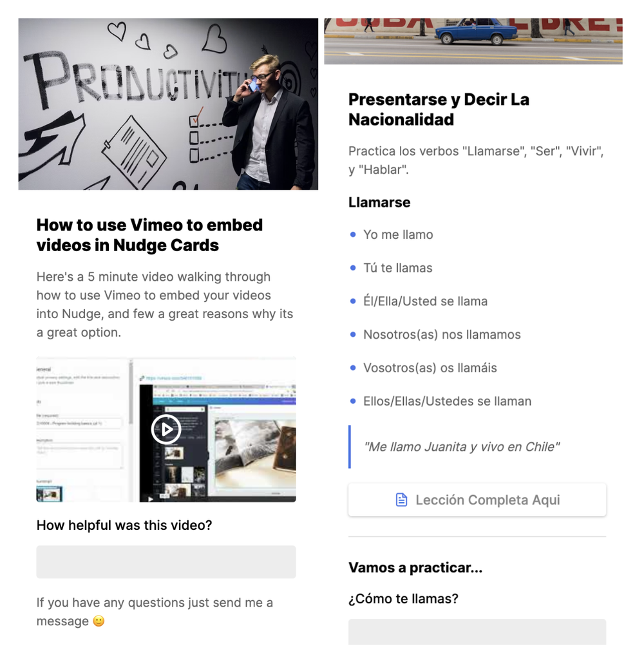
Task: Click the smiley emoji after 'message'
Action: [99, 621]
